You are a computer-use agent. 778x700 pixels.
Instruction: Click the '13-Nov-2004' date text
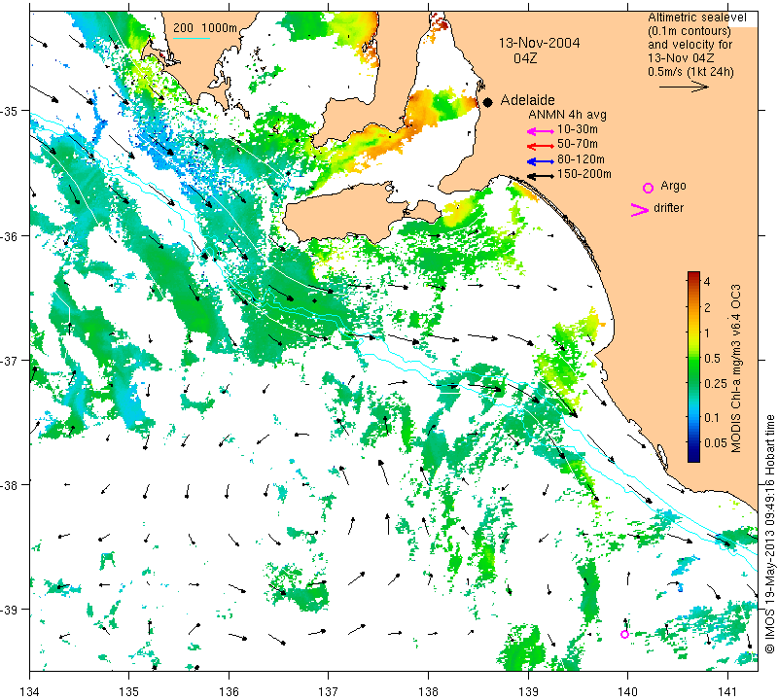[x=540, y=43]
